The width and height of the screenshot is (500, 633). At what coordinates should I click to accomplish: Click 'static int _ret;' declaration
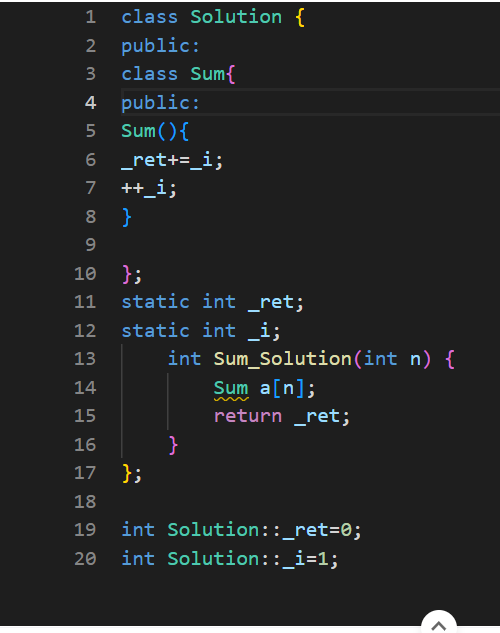pos(212,302)
